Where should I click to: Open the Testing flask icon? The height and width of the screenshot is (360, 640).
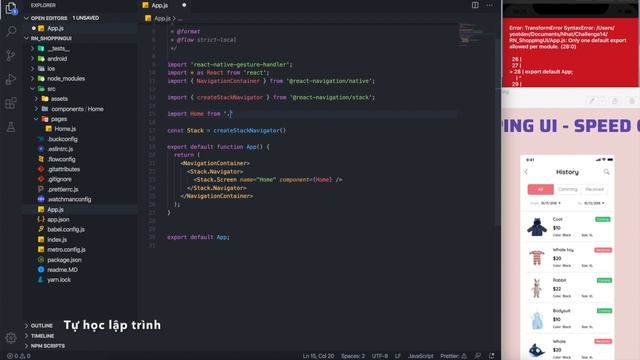pyautogui.click(x=11, y=127)
